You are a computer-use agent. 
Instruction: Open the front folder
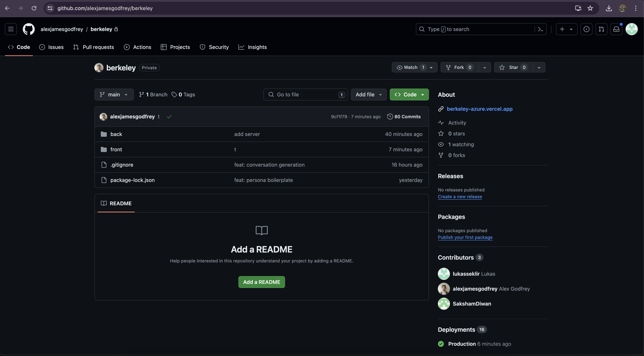(x=116, y=149)
